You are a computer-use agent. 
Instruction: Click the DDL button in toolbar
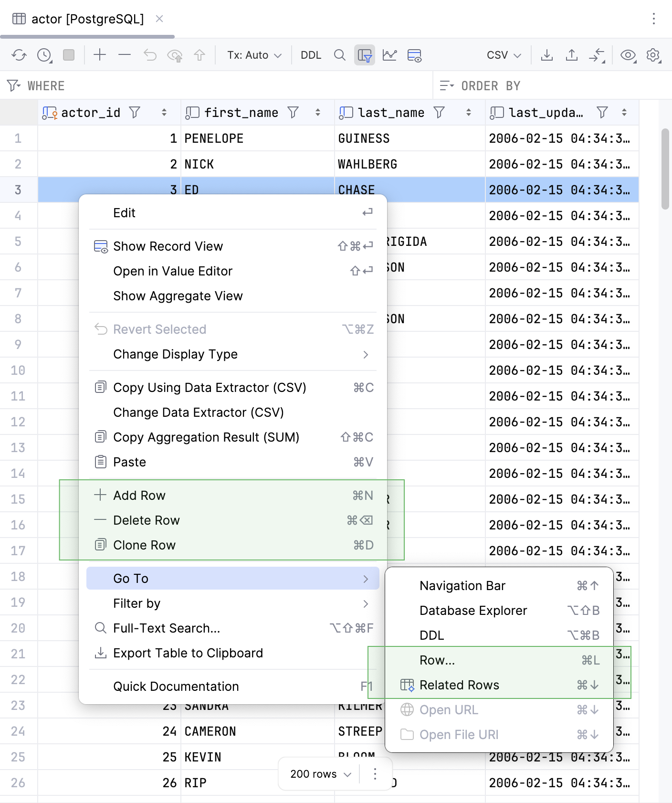[311, 55]
